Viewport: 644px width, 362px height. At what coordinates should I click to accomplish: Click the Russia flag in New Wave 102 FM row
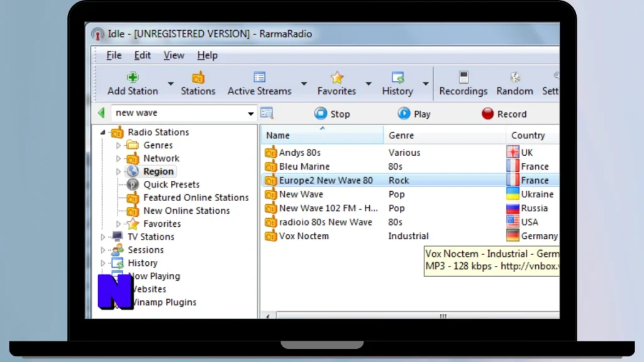pos(513,208)
